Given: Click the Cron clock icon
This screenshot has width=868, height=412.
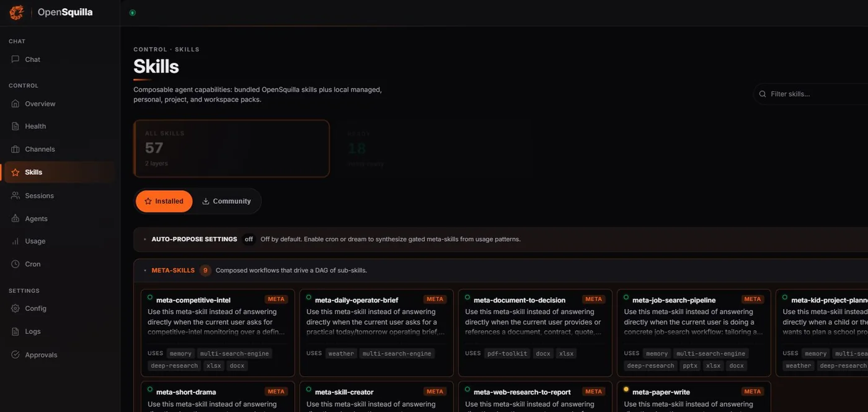Looking at the screenshot, I should (15, 264).
